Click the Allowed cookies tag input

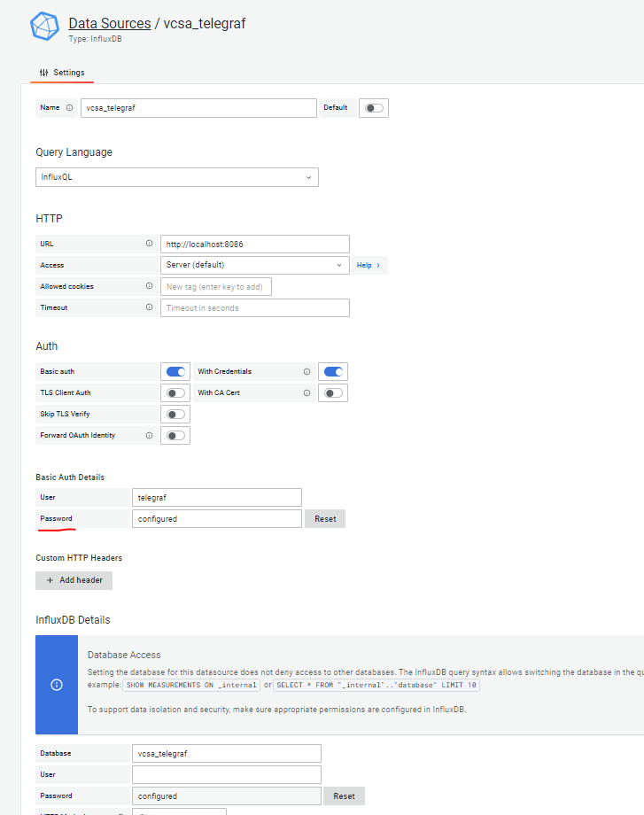(216, 286)
